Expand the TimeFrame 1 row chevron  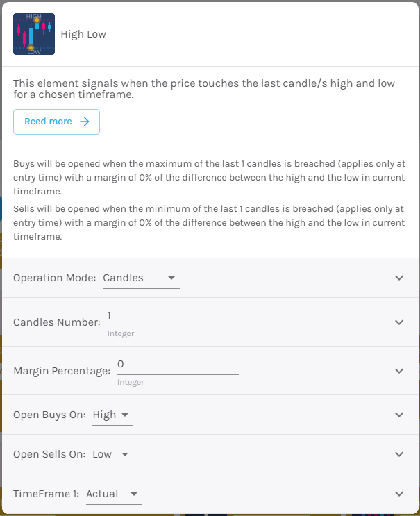399,494
